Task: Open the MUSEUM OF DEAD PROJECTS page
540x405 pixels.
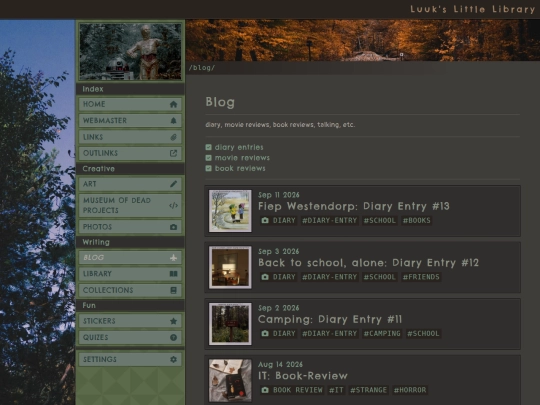Action: [130, 206]
